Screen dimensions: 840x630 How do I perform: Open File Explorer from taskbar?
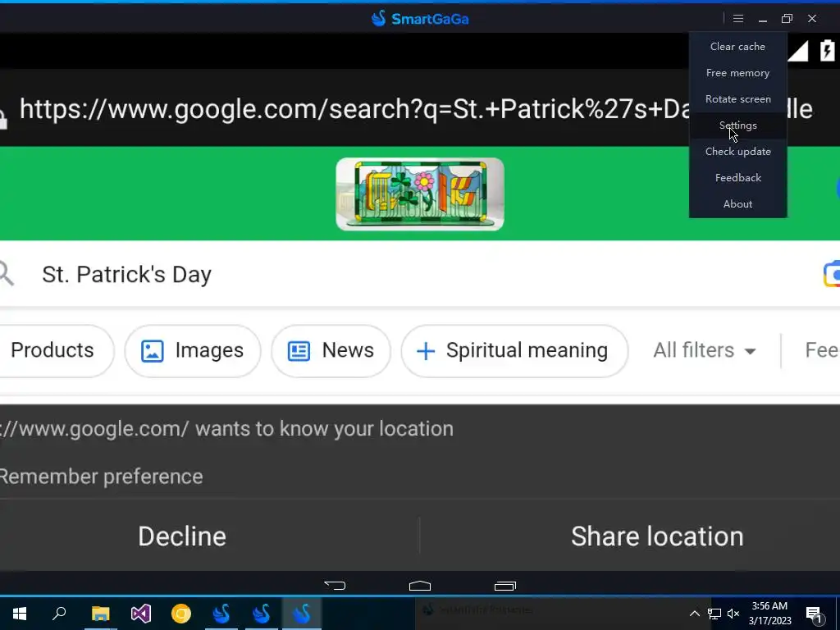point(100,614)
